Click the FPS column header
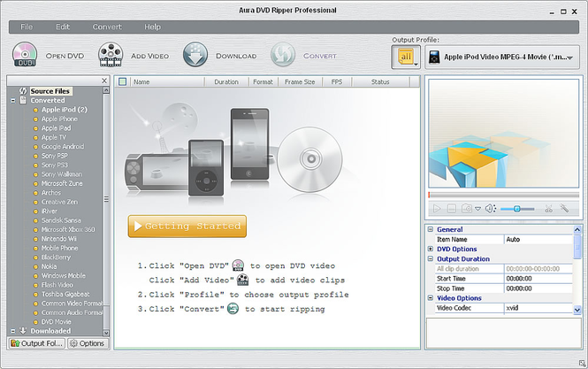Viewport: 588px width, 369px height. coord(337,81)
